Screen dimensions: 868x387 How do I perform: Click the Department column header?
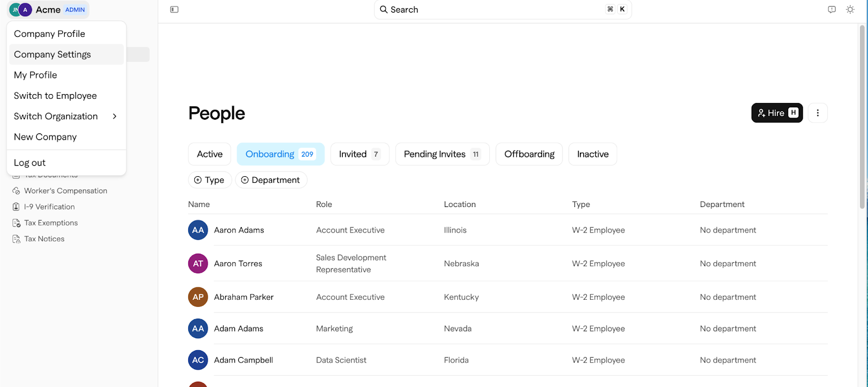(722, 204)
